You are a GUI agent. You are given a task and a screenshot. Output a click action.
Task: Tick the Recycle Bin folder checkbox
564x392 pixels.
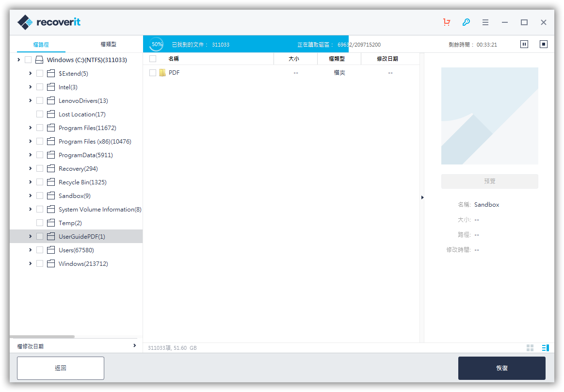click(40, 182)
